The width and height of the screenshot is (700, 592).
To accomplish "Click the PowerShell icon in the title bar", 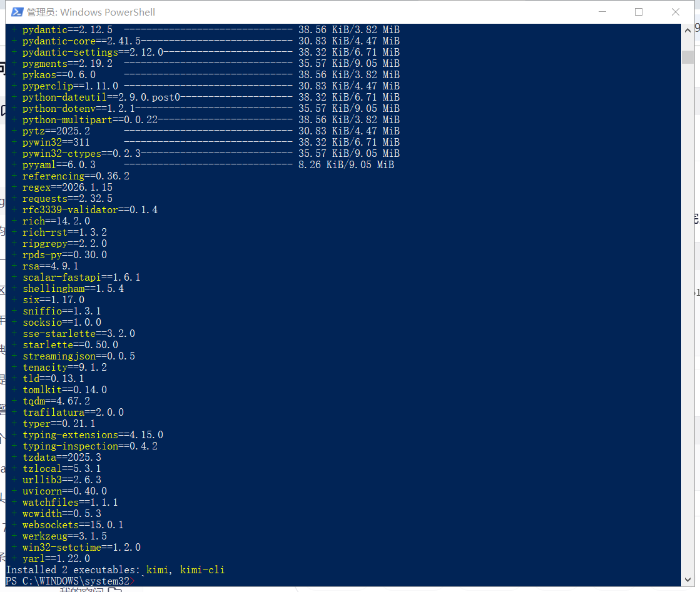I will click(x=17, y=12).
